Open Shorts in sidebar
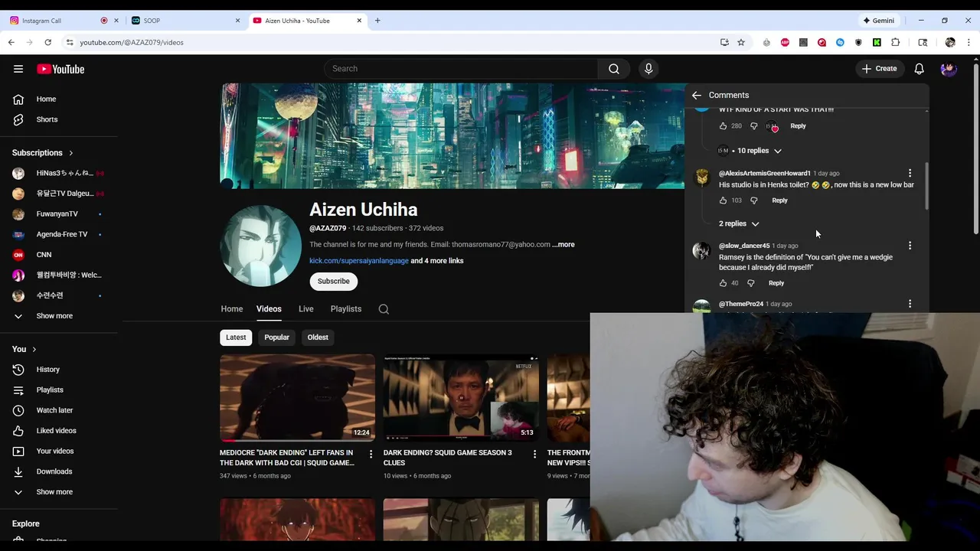980x551 pixels. (x=47, y=119)
